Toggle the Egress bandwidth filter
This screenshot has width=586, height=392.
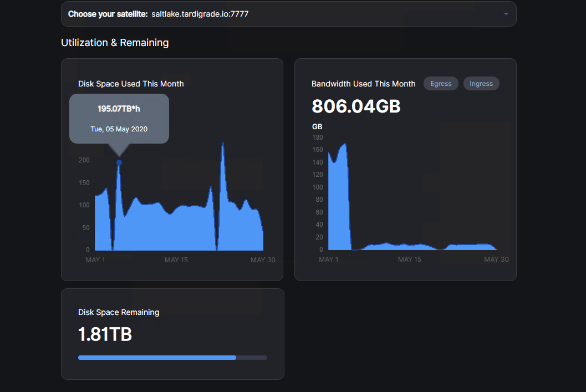pos(441,84)
